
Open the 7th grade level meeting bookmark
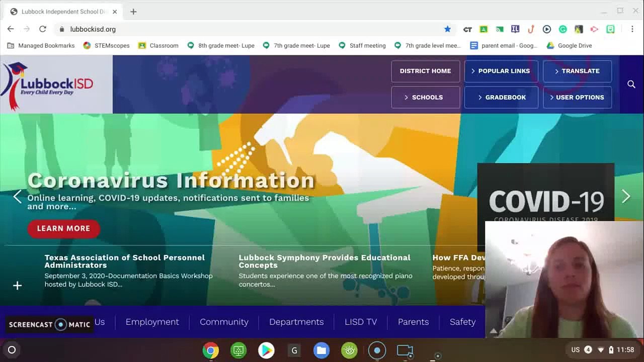[427, 45]
